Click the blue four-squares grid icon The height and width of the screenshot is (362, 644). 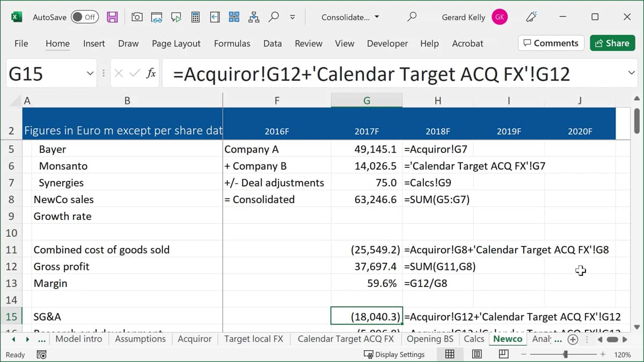tap(234, 17)
